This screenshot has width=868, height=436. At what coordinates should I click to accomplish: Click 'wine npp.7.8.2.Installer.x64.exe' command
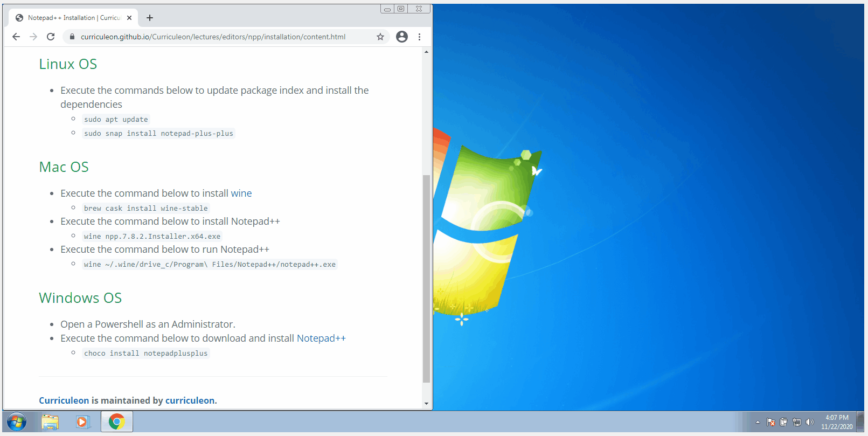point(152,237)
